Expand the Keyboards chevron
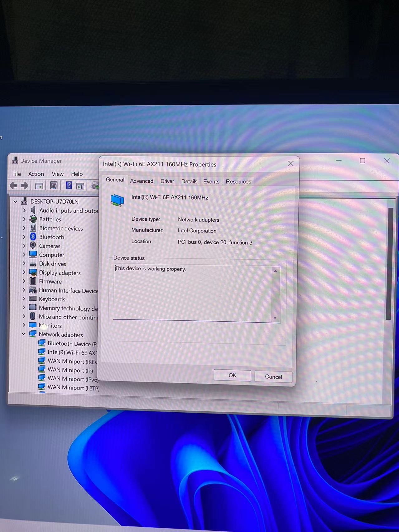 click(x=24, y=299)
